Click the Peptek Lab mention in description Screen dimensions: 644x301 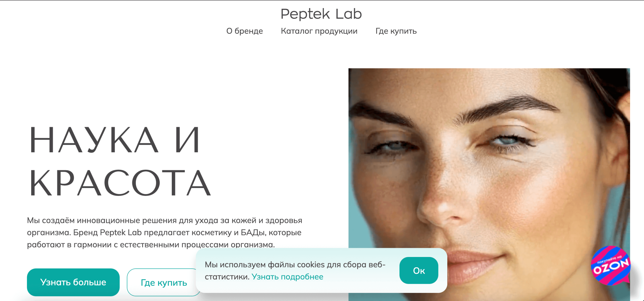coord(121,232)
